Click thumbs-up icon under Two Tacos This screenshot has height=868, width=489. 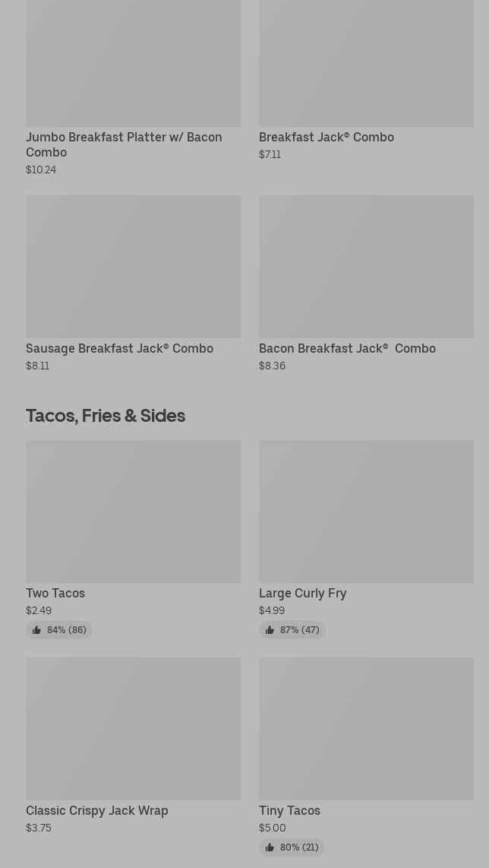pyautogui.click(x=36, y=630)
